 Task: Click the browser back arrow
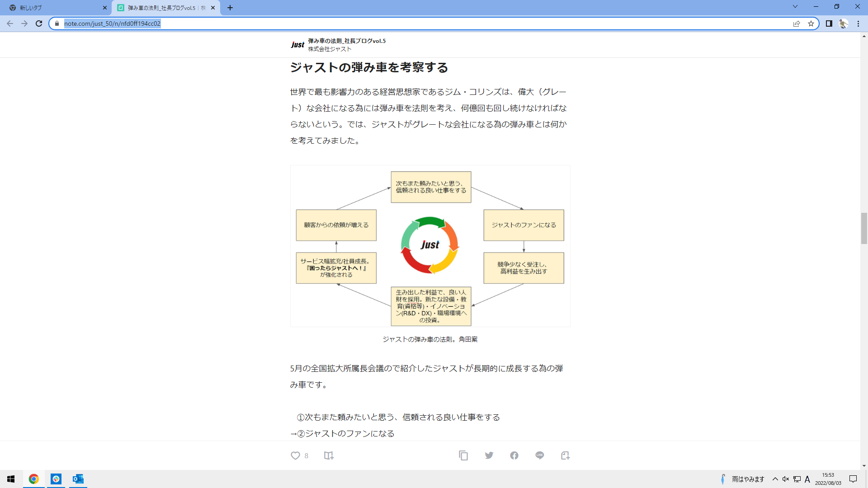(x=10, y=23)
